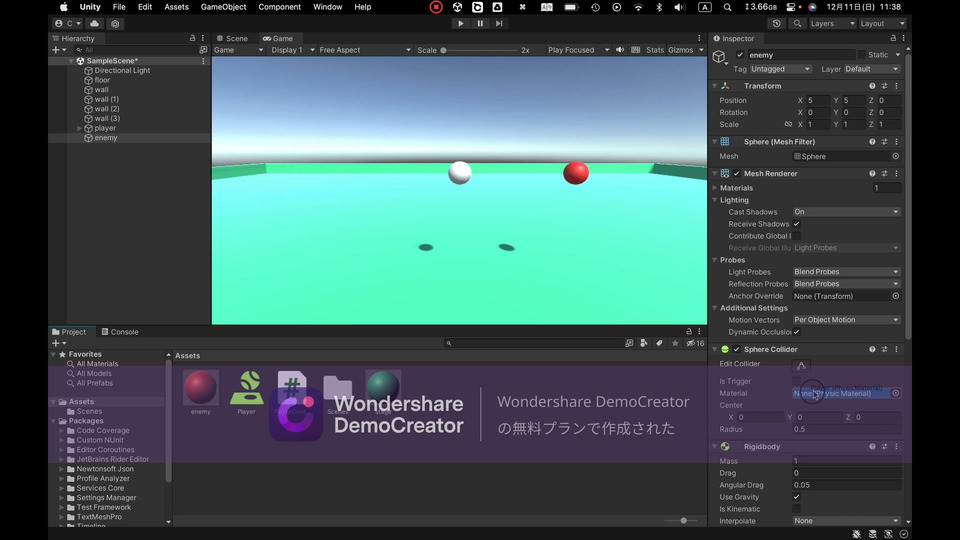Select Directional Light in Hierarchy
Screen dimensions: 960x540
[122, 70]
